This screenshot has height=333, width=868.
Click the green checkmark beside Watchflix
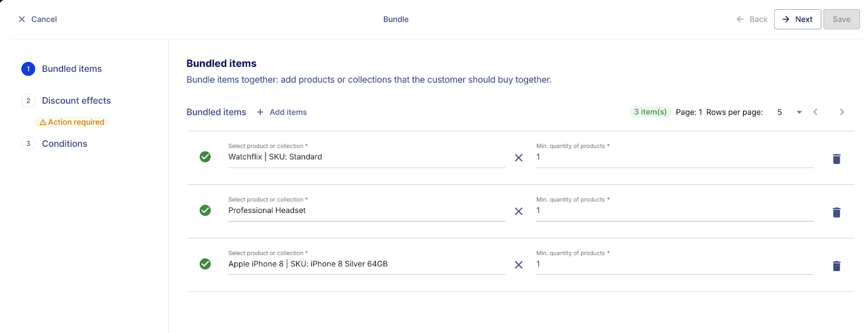(x=205, y=157)
